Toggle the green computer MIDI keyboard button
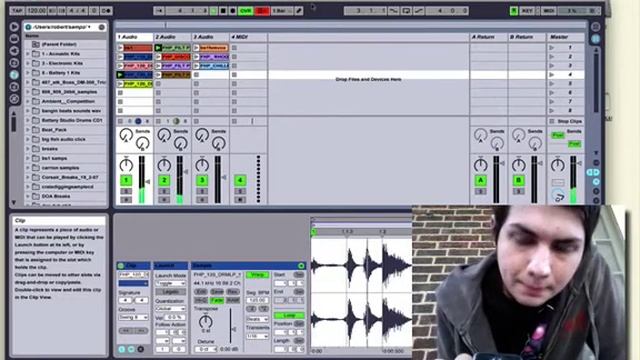Screen dimensions: 640x360 [514, 11]
